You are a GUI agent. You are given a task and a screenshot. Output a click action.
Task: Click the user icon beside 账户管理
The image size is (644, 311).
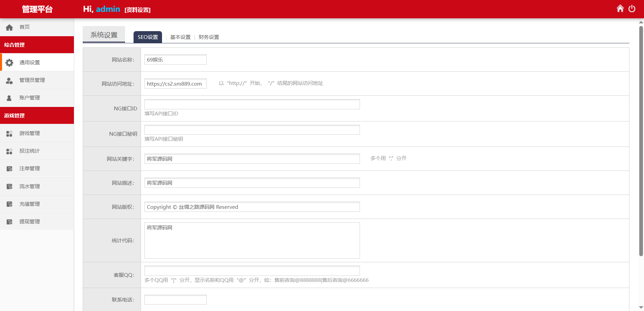click(9, 98)
